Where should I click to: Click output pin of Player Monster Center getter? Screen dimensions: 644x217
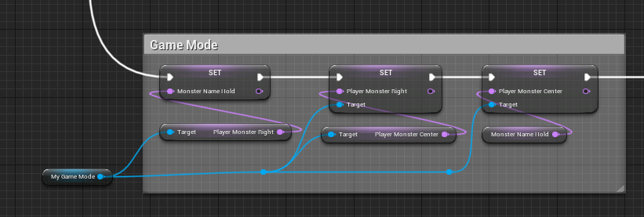(445, 134)
